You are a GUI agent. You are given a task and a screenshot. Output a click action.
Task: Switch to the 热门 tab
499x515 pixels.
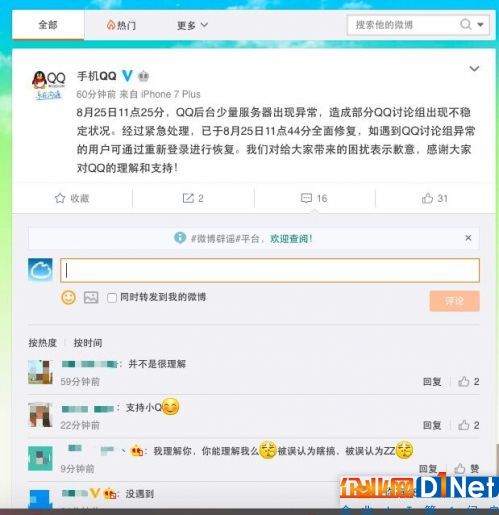121,25
